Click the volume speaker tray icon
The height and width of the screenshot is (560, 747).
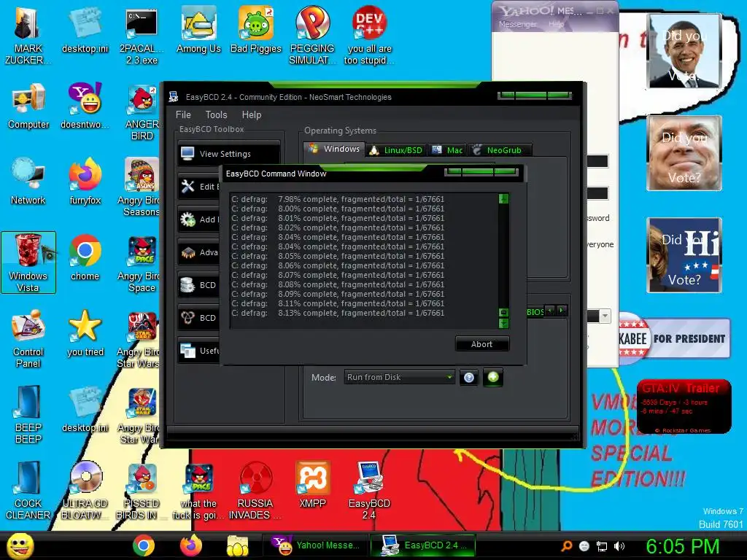[619, 546]
